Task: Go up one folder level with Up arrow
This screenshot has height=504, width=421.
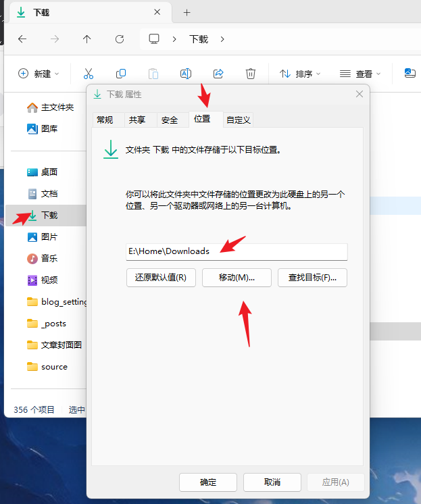Action: 87,39
